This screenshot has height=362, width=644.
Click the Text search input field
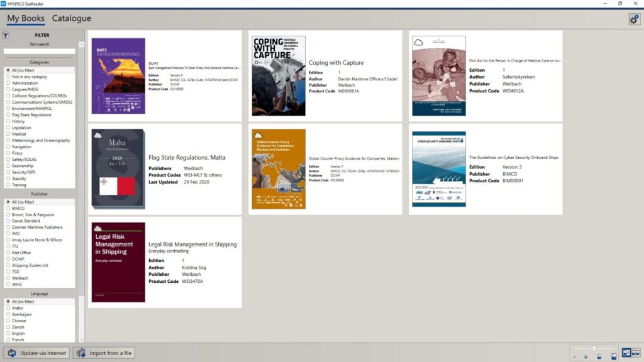pyautogui.click(x=39, y=52)
